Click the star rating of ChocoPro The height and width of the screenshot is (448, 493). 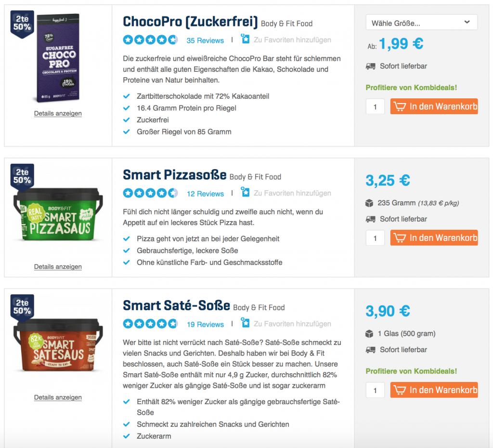[150, 40]
